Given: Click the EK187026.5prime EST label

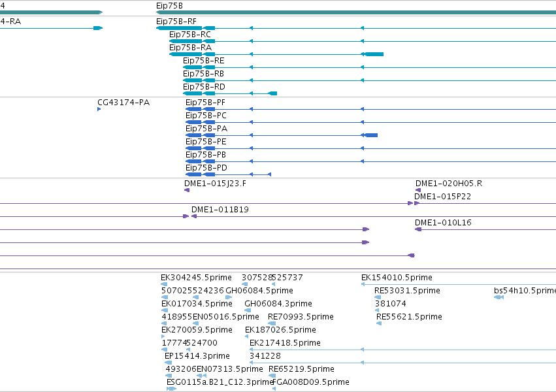Looking at the screenshot, I should pyautogui.click(x=280, y=330).
